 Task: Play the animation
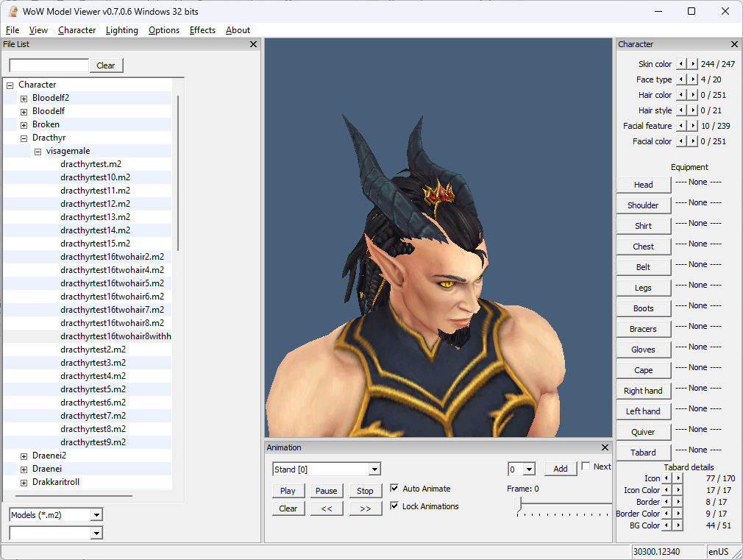(x=288, y=491)
